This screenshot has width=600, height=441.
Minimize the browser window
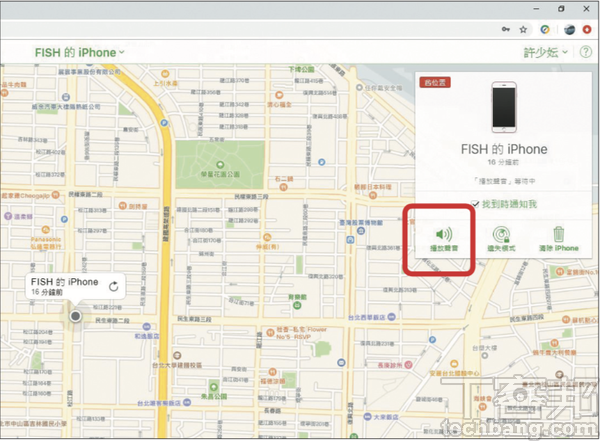pos(536,9)
